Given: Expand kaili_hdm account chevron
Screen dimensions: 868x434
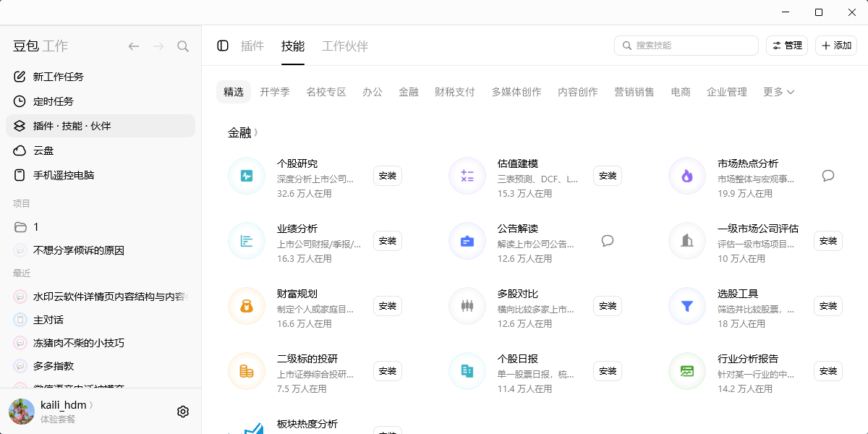Looking at the screenshot, I should pos(91,405).
